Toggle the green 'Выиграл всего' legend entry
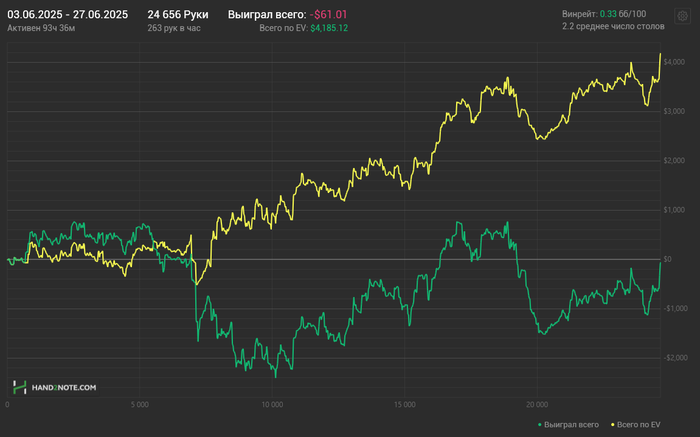 click(x=568, y=425)
